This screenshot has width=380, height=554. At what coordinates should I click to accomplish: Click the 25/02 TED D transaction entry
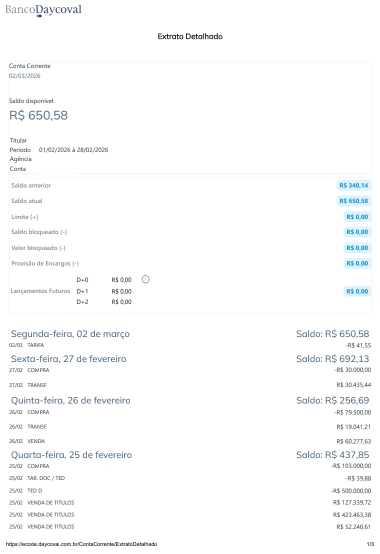point(190,491)
